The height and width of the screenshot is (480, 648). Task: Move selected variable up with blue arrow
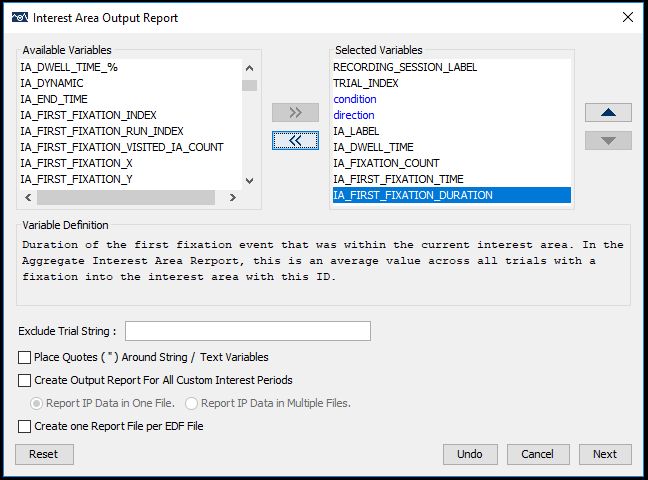click(x=608, y=112)
